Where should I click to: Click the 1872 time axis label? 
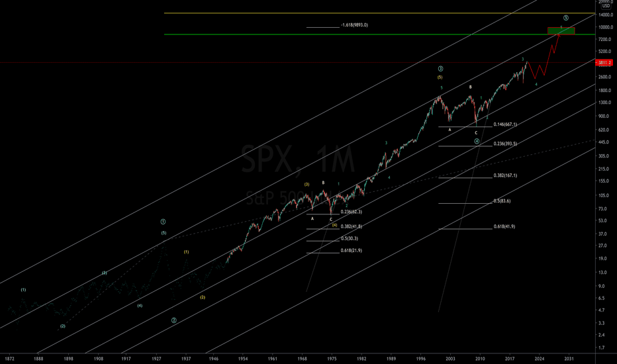coord(10,359)
